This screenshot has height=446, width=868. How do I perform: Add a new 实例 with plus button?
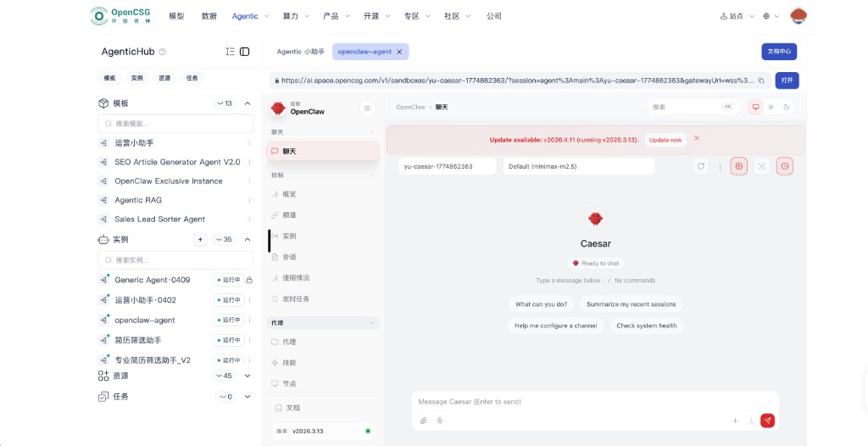200,239
